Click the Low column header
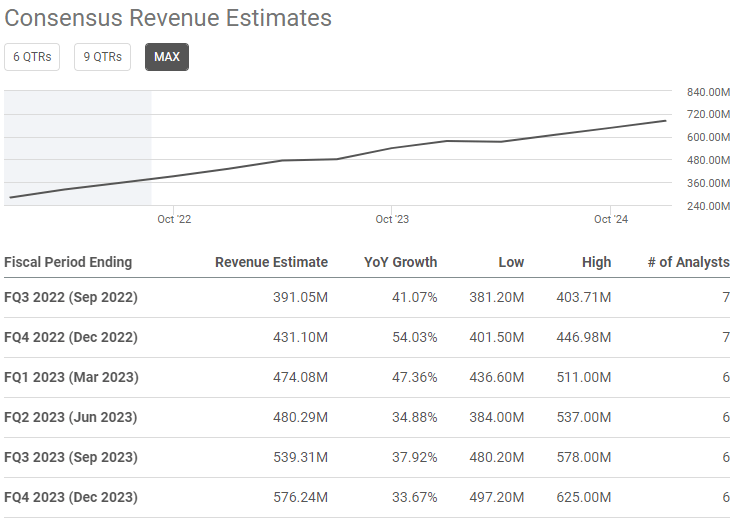Viewport: 742px width, 522px height. 511,262
